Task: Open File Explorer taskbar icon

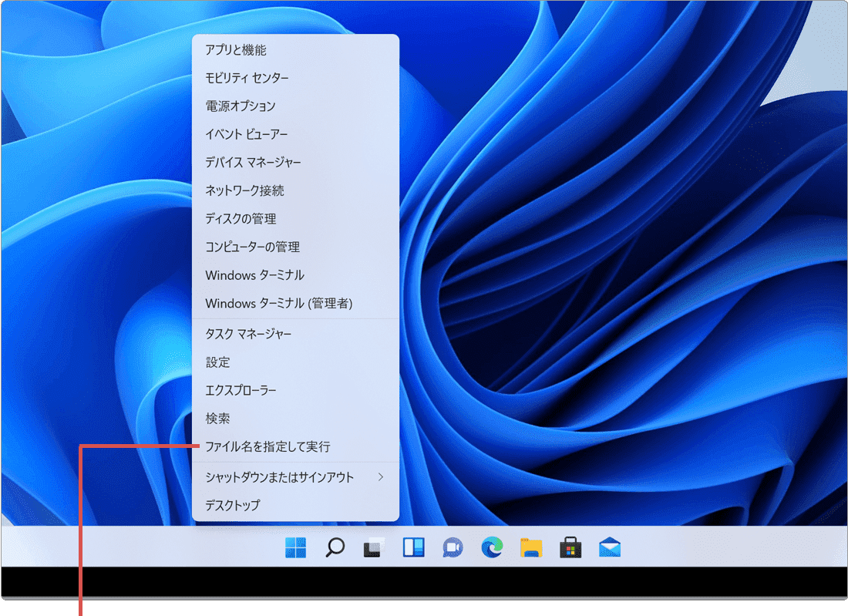Action: point(531,547)
